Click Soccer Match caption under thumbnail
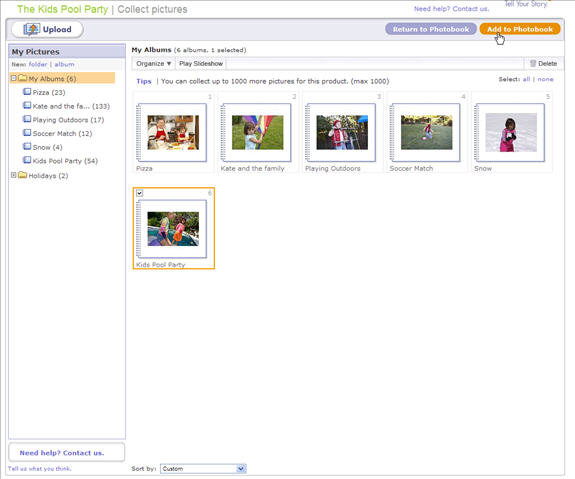This screenshot has height=479, width=575. click(411, 168)
